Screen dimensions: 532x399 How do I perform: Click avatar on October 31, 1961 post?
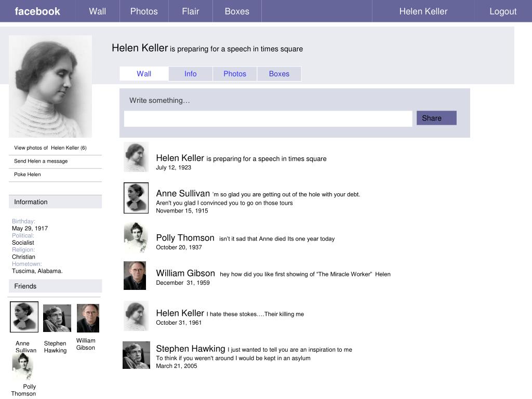point(136,315)
